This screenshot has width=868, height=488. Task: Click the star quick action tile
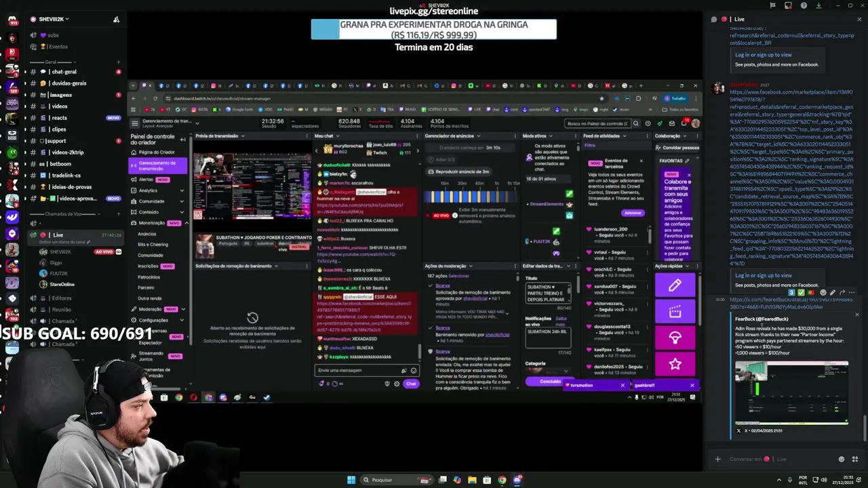pyautogui.click(x=675, y=365)
